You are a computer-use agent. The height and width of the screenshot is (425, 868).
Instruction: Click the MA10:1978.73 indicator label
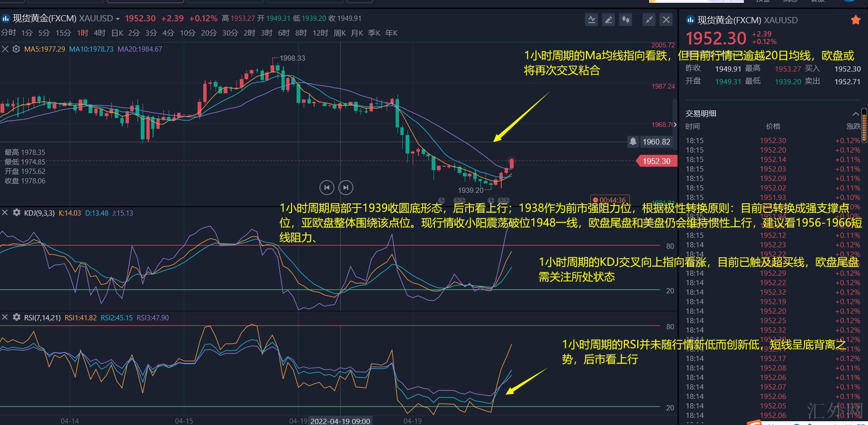tap(91, 49)
